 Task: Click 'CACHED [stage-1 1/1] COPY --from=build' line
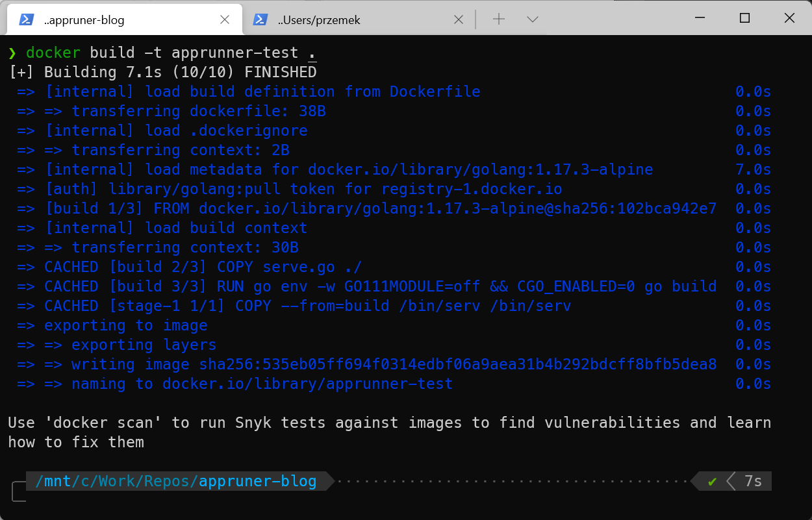[x=294, y=306]
